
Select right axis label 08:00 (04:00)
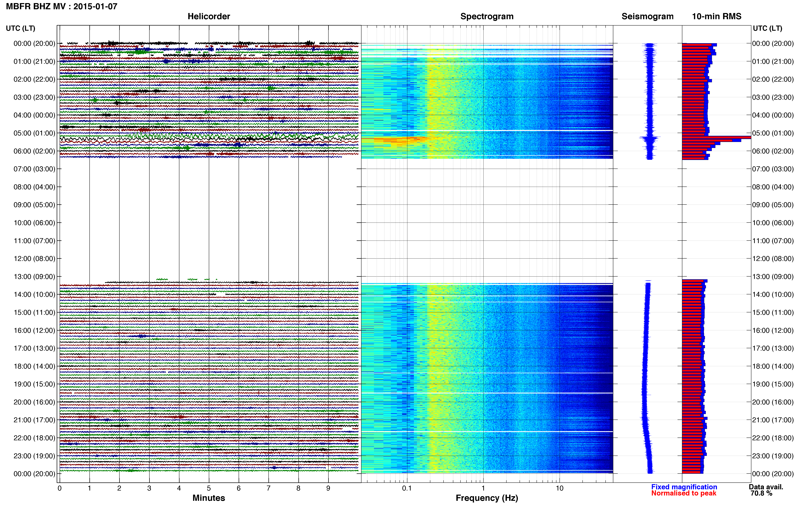coord(773,187)
